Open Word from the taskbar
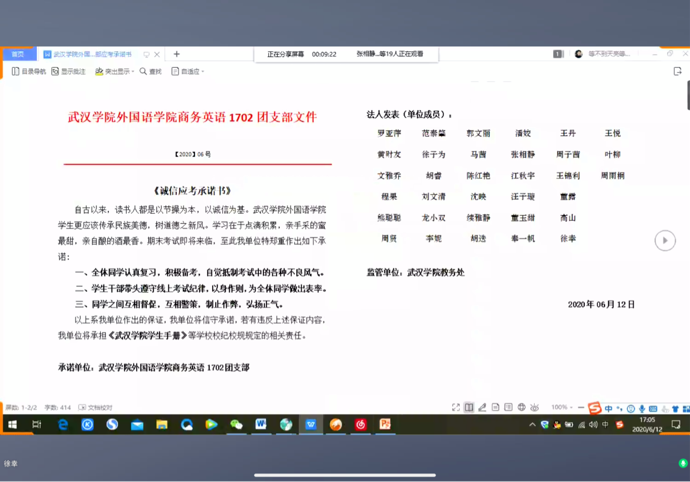Screen dimensions: 690x482 coord(261,425)
